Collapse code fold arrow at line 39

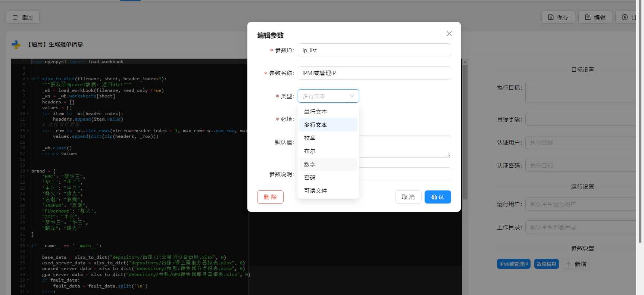[28, 280]
